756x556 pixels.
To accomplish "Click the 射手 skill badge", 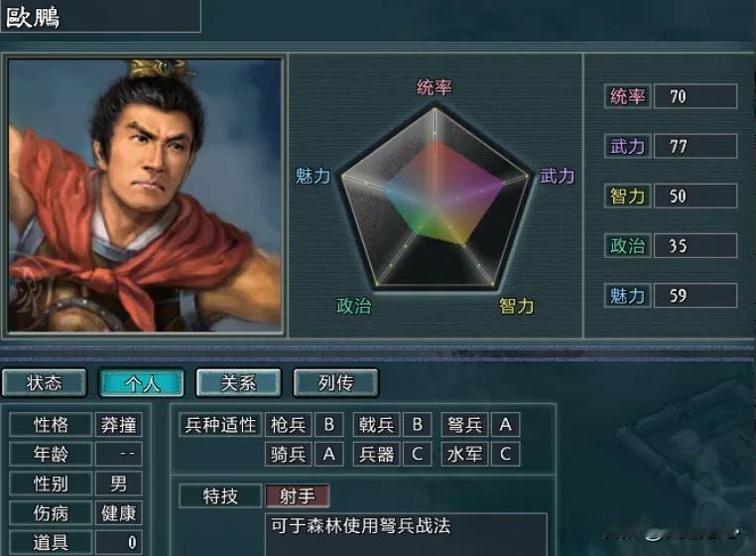I will 298,496.
